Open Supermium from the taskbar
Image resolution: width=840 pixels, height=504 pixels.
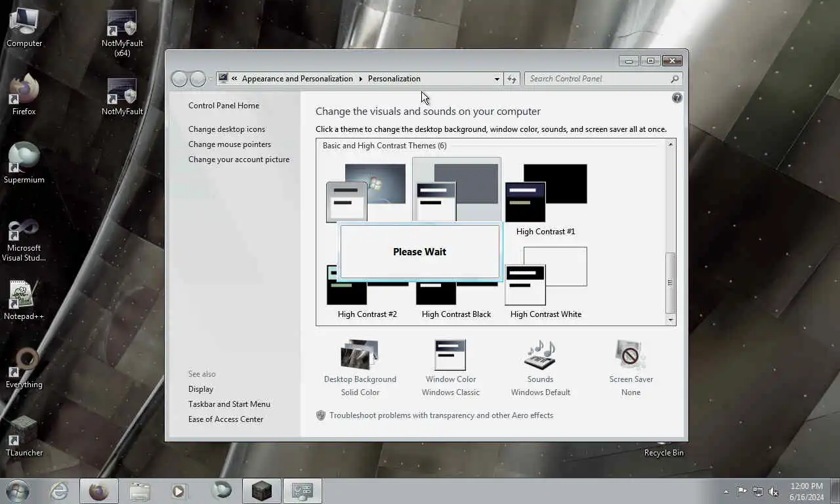click(221, 491)
